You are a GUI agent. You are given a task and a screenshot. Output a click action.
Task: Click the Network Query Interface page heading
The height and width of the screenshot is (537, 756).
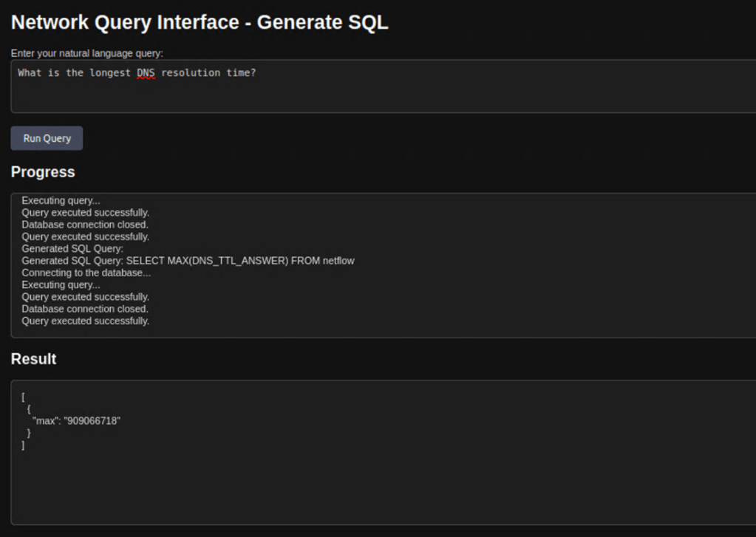coord(200,22)
